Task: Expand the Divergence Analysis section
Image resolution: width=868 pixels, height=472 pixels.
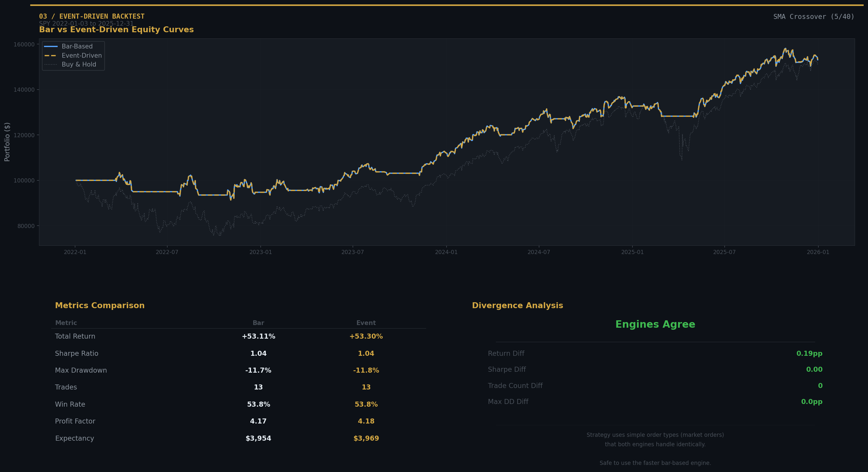Action: click(x=517, y=305)
